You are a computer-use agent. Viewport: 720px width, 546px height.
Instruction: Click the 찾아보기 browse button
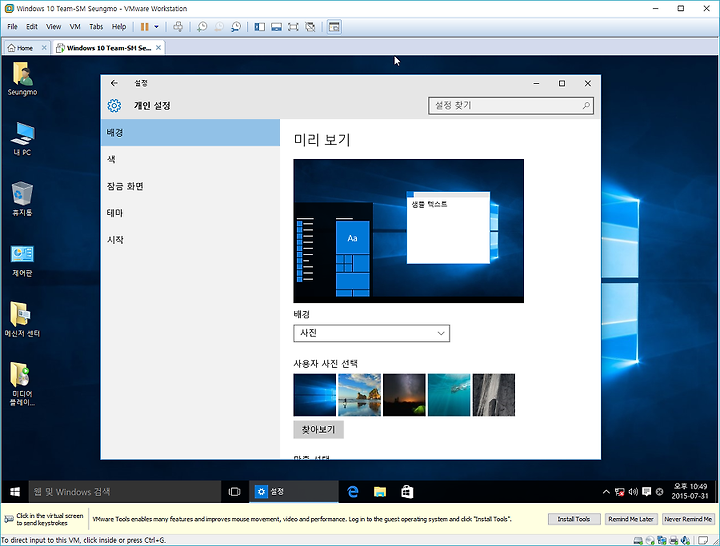click(318, 430)
